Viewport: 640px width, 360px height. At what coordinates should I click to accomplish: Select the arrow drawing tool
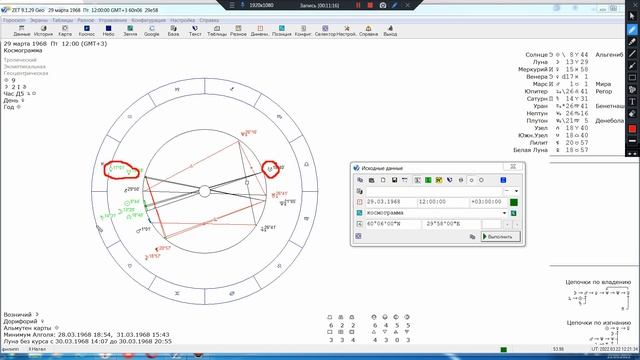(632, 65)
